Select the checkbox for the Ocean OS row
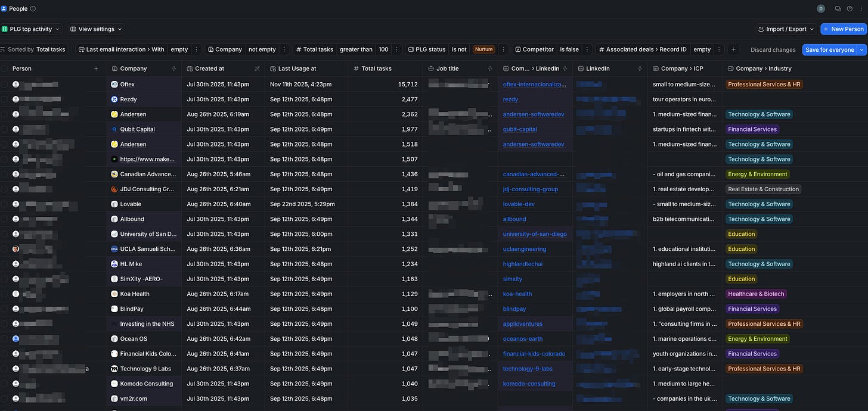The height and width of the screenshot is (411, 868). [x=4, y=339]
